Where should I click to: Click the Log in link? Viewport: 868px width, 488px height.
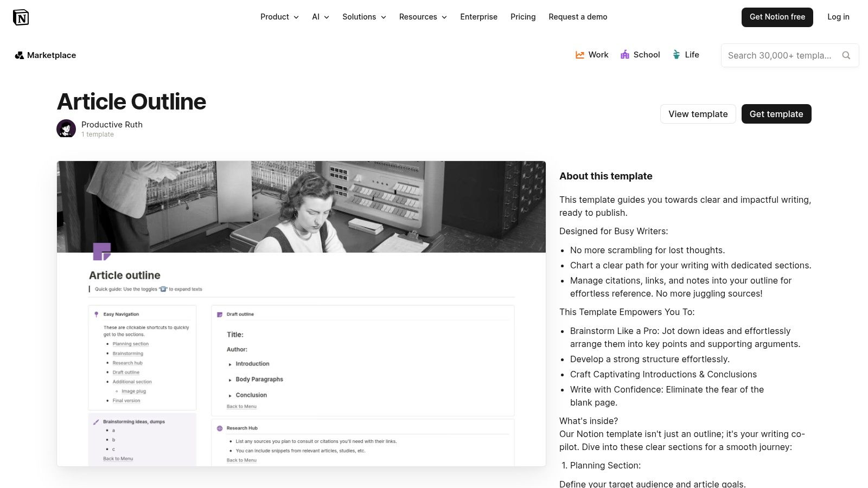coord(838,17)
